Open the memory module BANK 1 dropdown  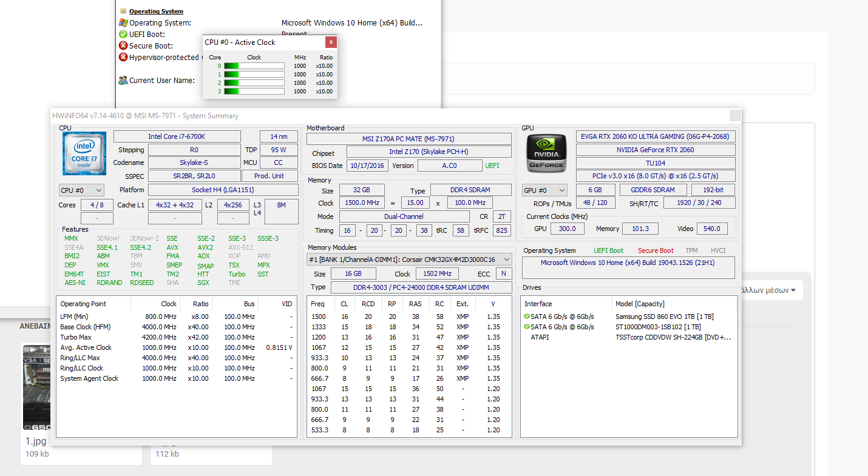(x=409, y=260)
